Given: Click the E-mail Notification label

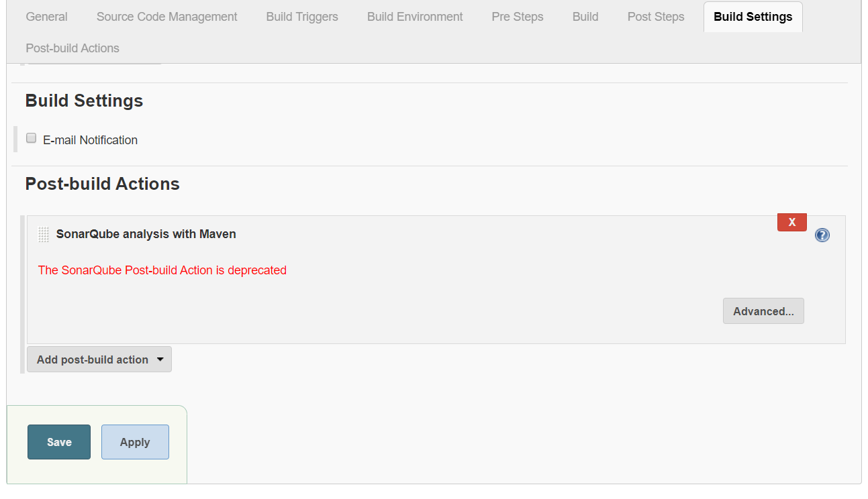Looking at the screenshot, I should (x=90, y=140).
